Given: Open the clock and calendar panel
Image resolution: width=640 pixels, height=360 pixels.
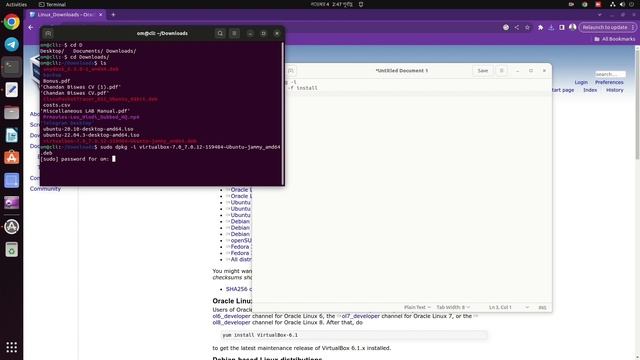Looking at the screenshot, I should click(331, 4).
